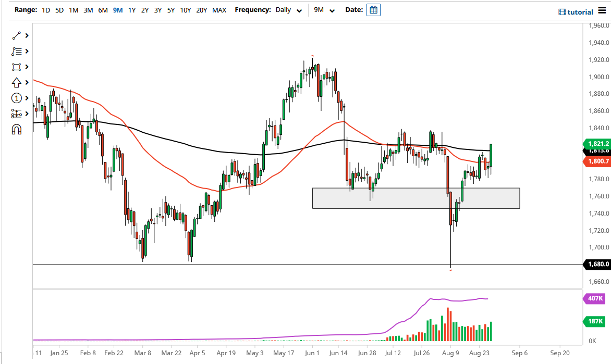Open the text annotation tool

coord(16,52)
